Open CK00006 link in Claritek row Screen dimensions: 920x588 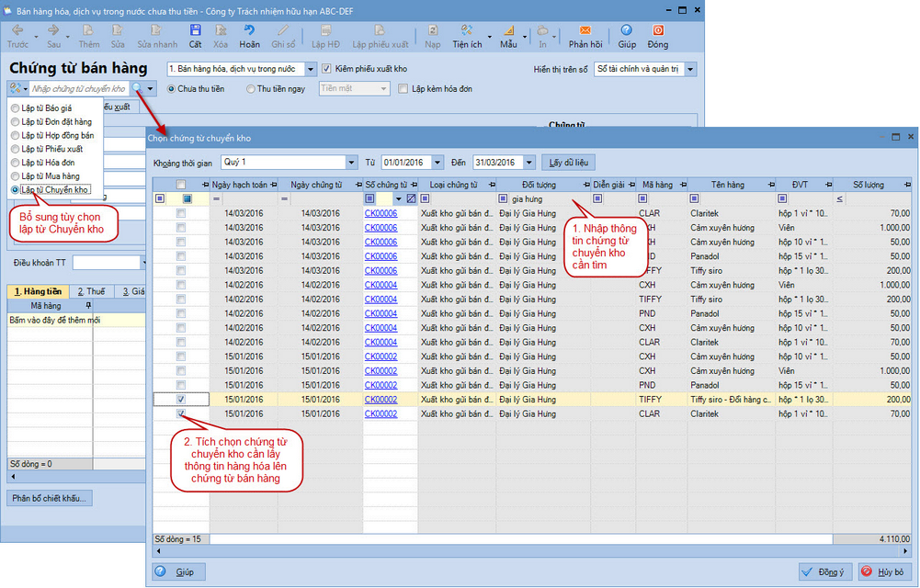click(380, 213)
